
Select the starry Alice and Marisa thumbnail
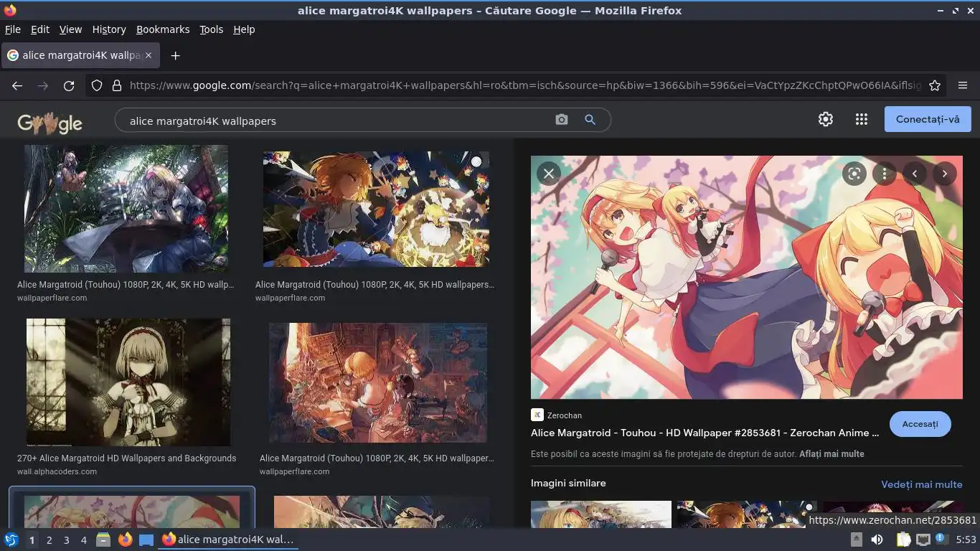376,209
